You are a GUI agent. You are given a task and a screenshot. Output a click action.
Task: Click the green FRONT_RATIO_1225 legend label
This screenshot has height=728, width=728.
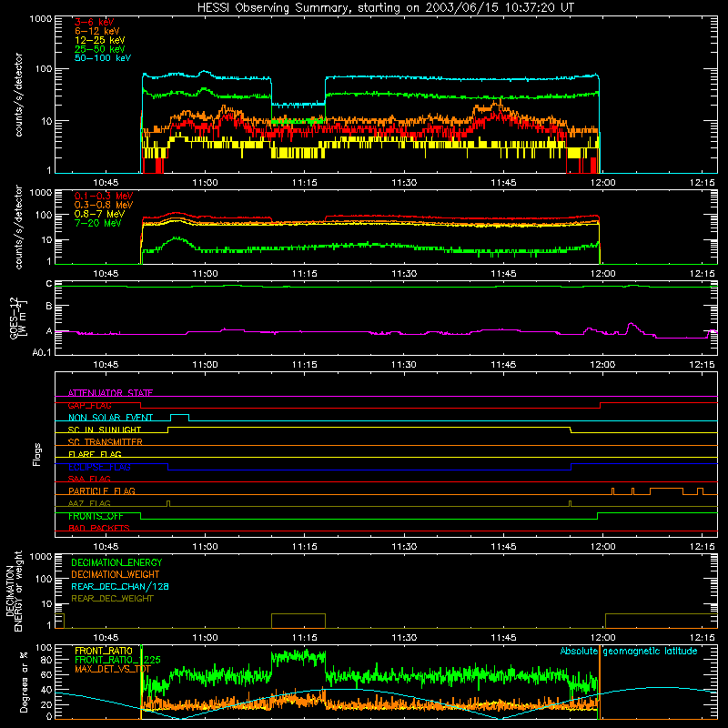[x=117, y=660]
